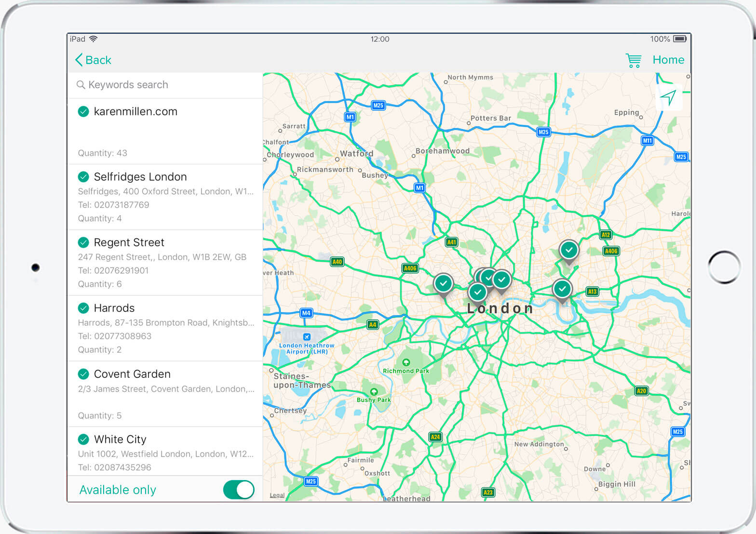Click the A40 road shield
The height and width of the screenshot is (534, 756).
click(x=337, y=262)
